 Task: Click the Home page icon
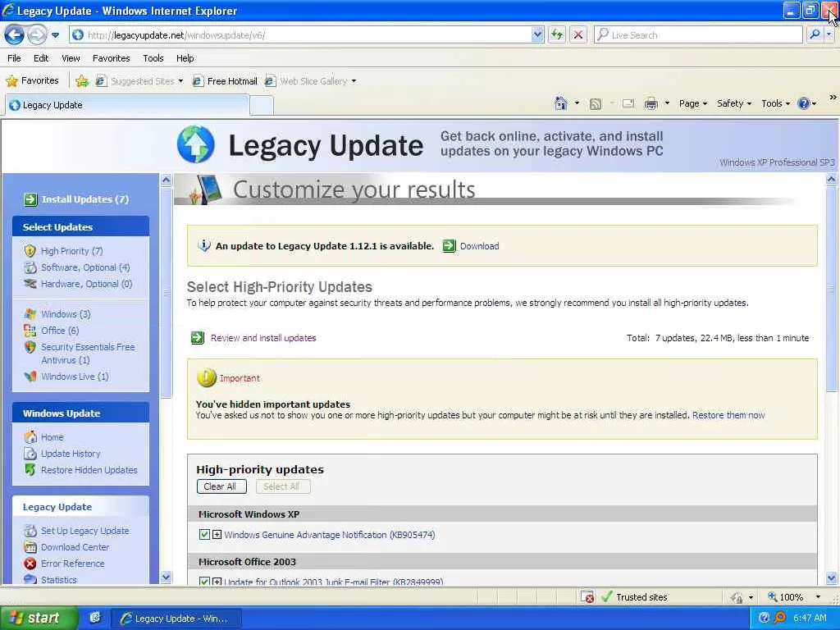pos(560,103)
